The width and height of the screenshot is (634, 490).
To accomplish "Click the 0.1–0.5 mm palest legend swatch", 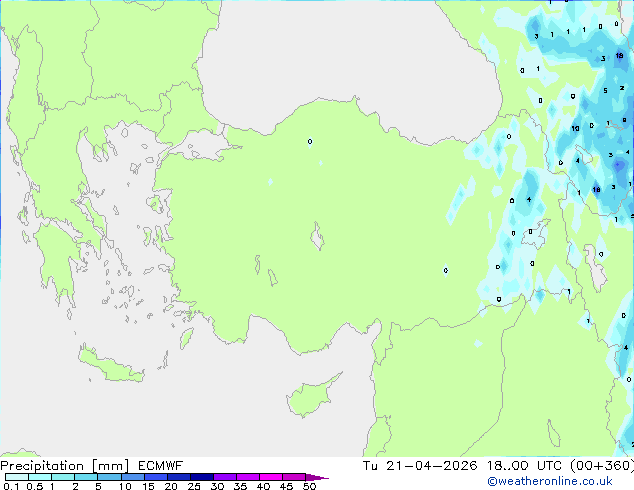I will [x=17, y=477].
